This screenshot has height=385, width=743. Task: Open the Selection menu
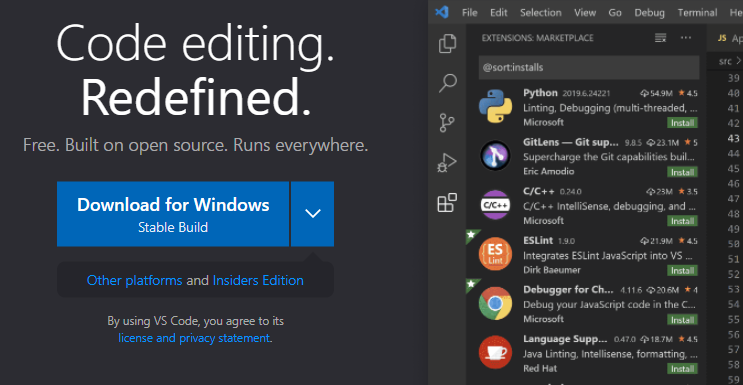coord(541,13)
